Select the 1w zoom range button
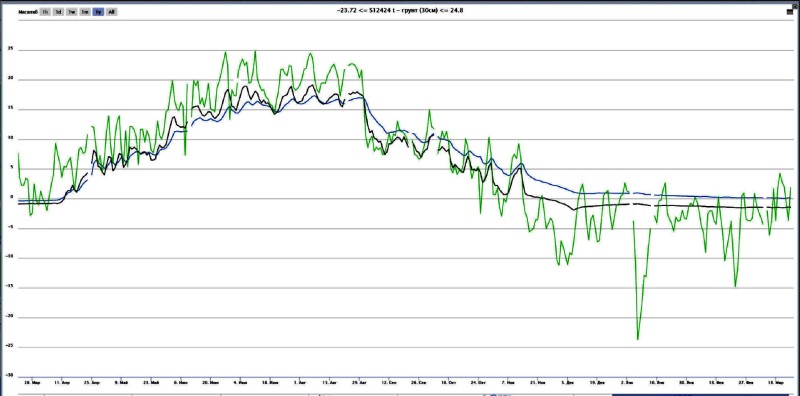 click(72, 12)
